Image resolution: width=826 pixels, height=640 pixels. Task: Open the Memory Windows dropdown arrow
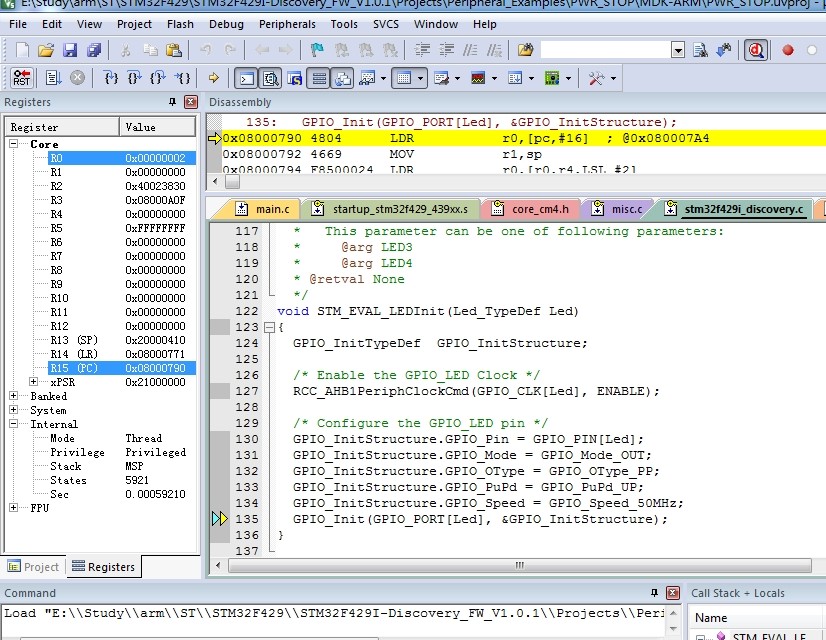[x=420, y=78]
